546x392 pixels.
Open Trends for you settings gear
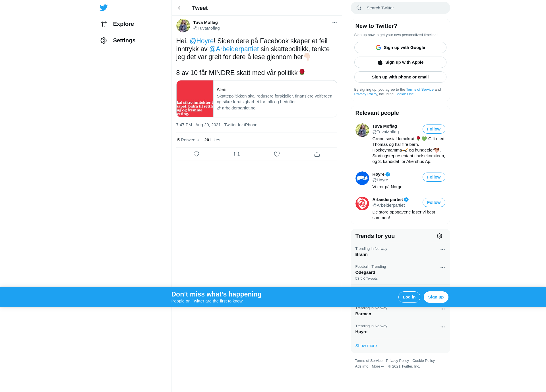coord(440,236)
